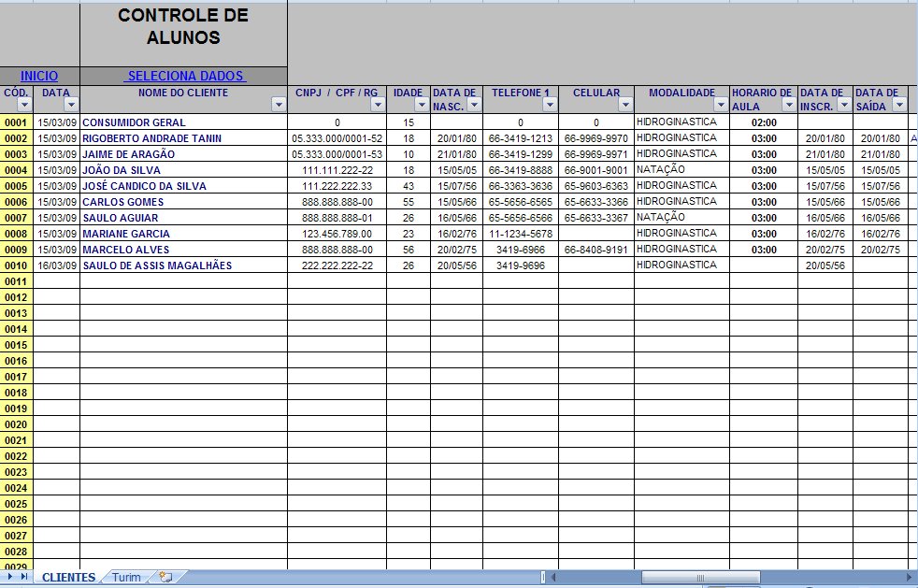Viewport: 918px width, 588px height.
Task: Switch to the CLIENTES sheet tab
Action: pos(68,578)
